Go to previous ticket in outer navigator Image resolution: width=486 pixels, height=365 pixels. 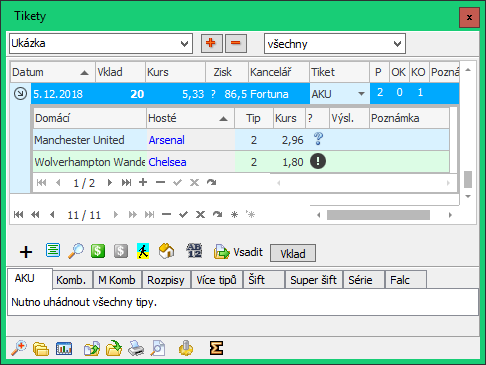(x=52, y=215)
